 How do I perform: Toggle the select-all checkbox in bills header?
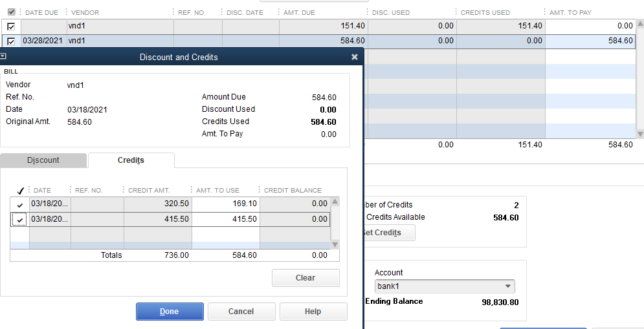coord(11,12)
